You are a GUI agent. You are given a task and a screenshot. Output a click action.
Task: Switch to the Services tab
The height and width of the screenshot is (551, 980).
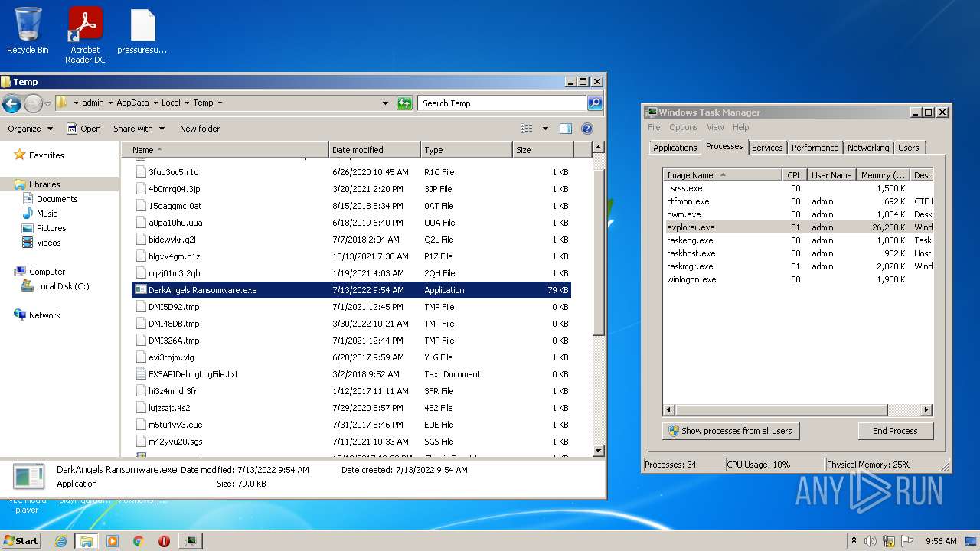tap(767, 148)
